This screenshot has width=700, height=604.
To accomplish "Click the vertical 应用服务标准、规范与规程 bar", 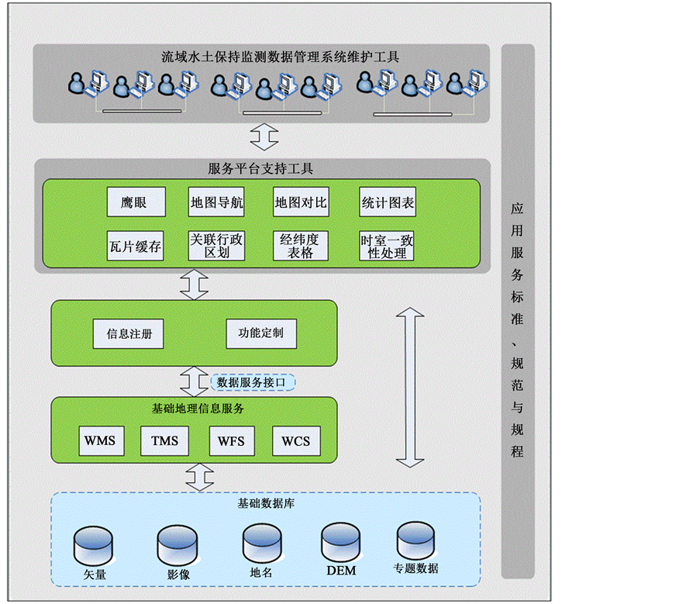I will [517, 310].
